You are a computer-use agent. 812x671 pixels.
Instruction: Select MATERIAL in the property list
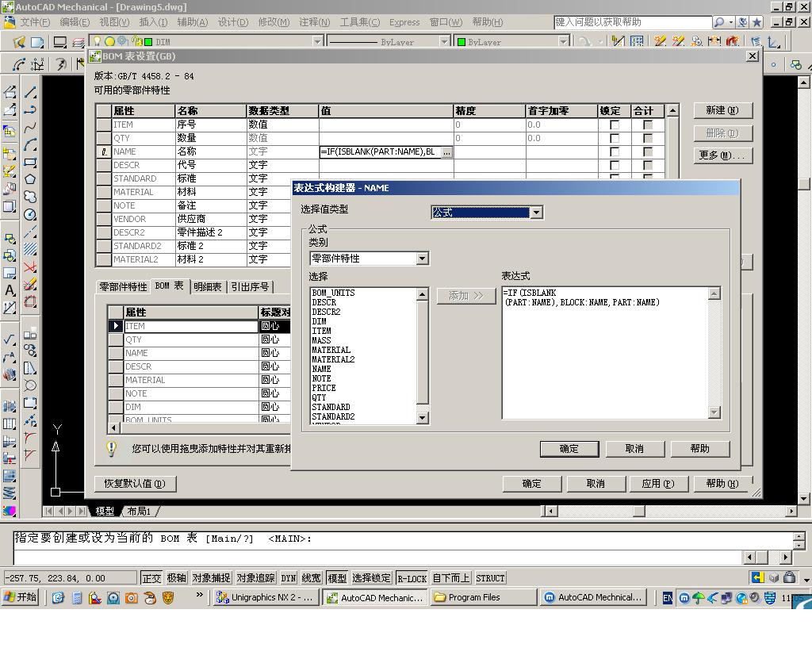click(x=331, y=351)
